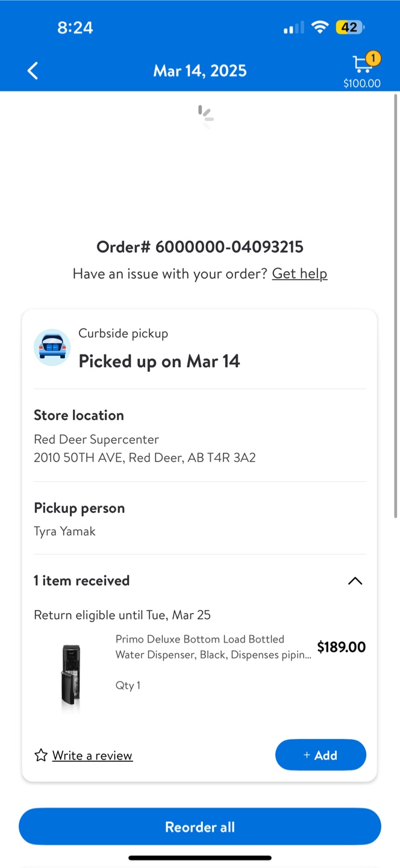Open the shopping cart icon
Viewport: 400px width, 868px height.
pos(361,64)
